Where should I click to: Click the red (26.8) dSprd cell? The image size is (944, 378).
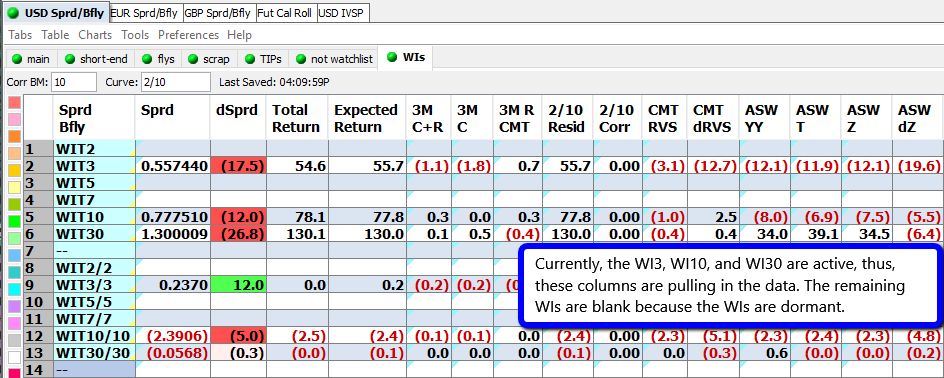[238, 234]
